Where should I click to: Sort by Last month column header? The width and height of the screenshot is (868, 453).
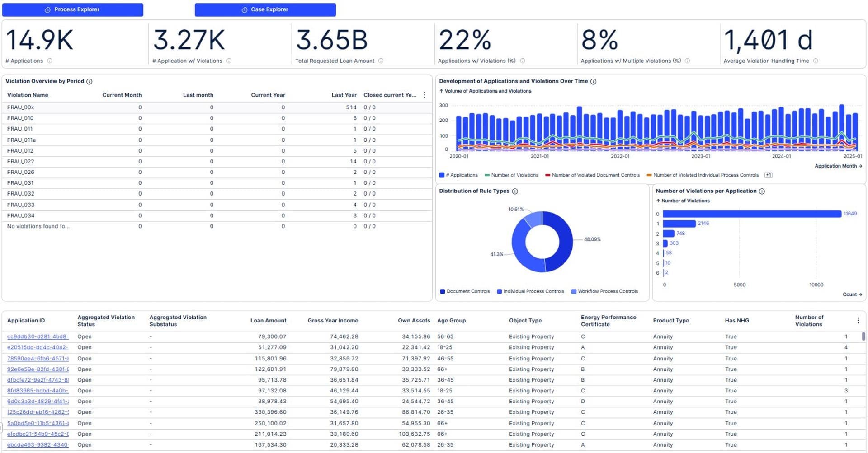click(198, 95)
